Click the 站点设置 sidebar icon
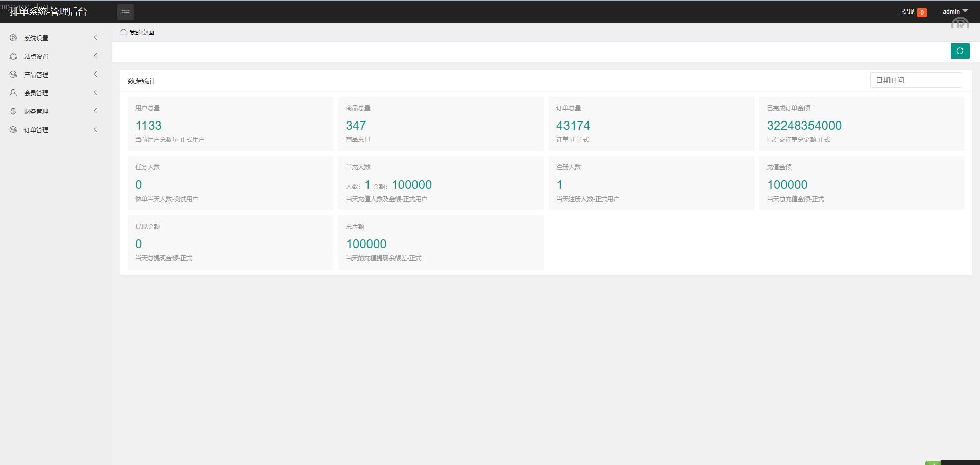 pyautogui.click(x=13, y=56)
